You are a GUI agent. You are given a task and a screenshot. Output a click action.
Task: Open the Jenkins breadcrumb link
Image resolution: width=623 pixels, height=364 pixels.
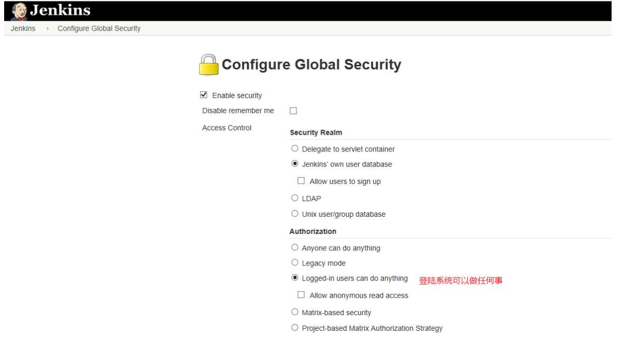click(23, 29)
